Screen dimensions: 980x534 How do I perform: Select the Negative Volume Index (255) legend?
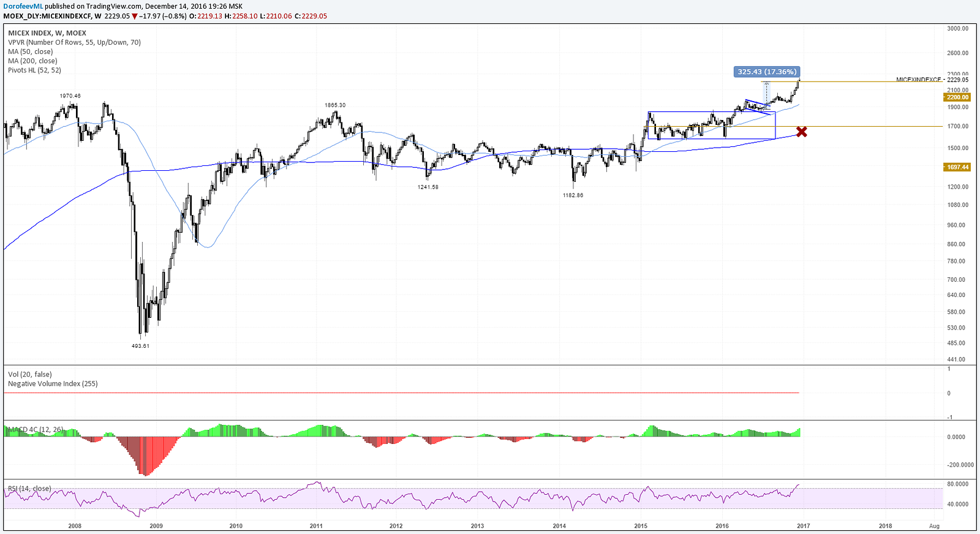click(53, 383)
